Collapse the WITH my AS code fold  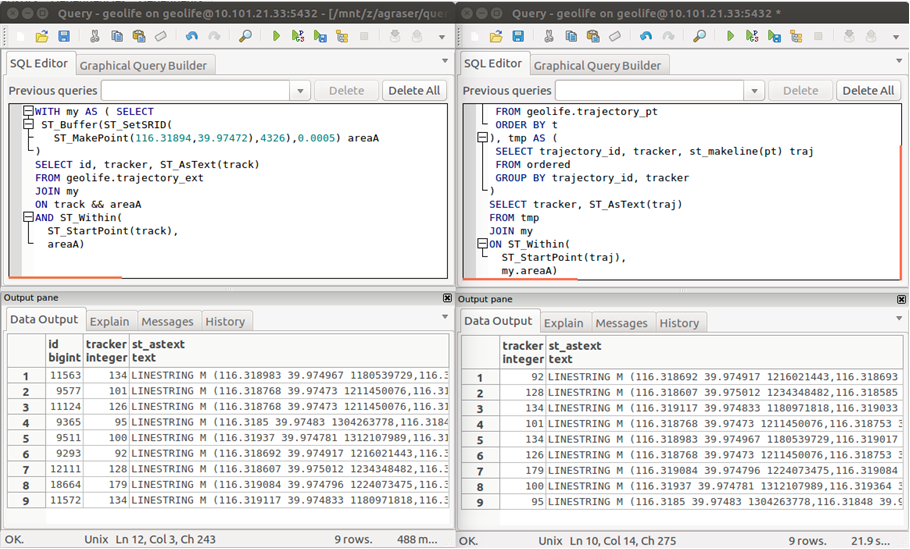(29, 112)
